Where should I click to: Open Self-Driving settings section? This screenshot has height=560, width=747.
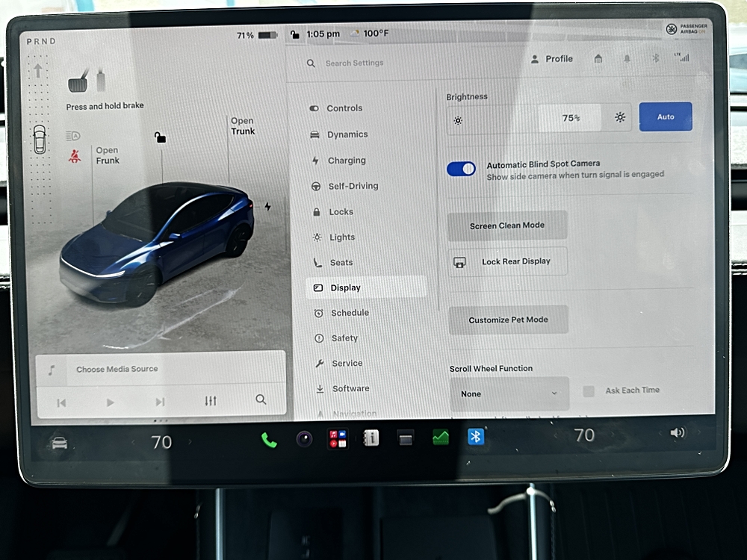click(344, 186)
